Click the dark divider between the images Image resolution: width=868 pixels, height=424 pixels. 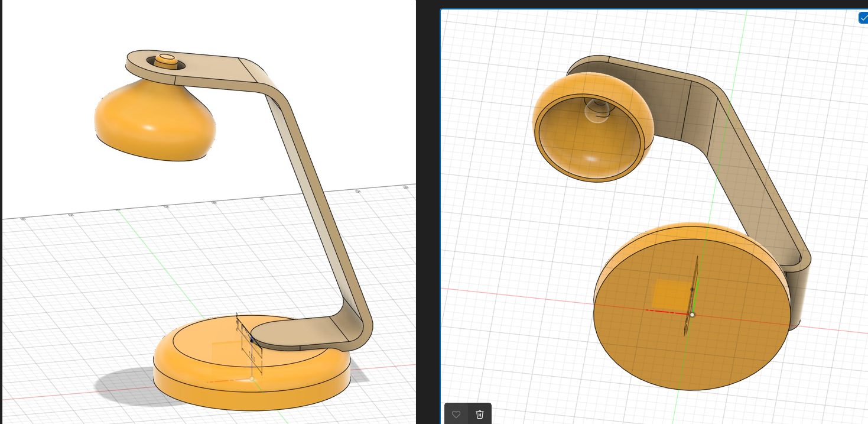point(428,212)
